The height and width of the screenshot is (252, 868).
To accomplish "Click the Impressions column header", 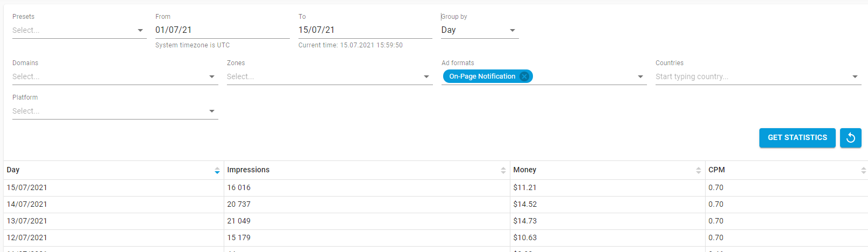I will tap(248, 170).
